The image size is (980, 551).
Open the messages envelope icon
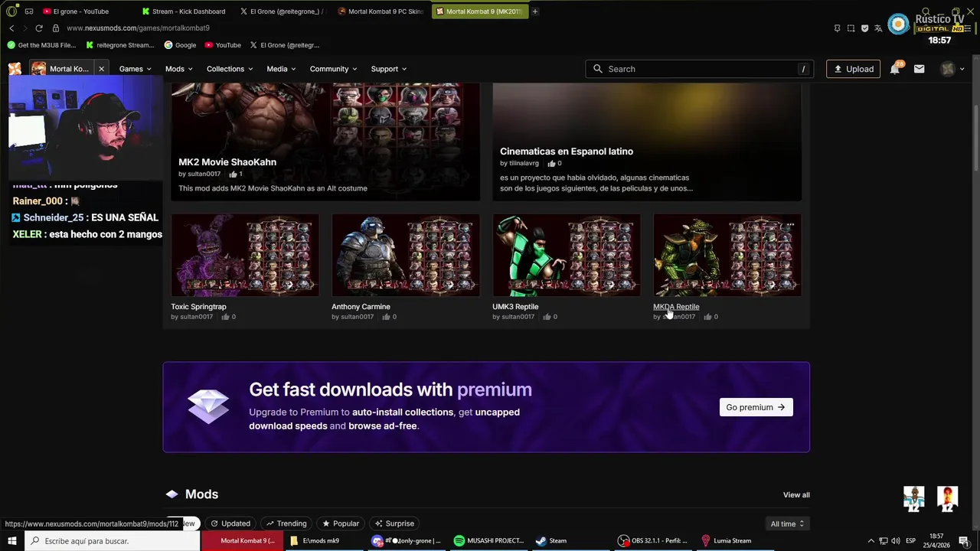[919, 69]
